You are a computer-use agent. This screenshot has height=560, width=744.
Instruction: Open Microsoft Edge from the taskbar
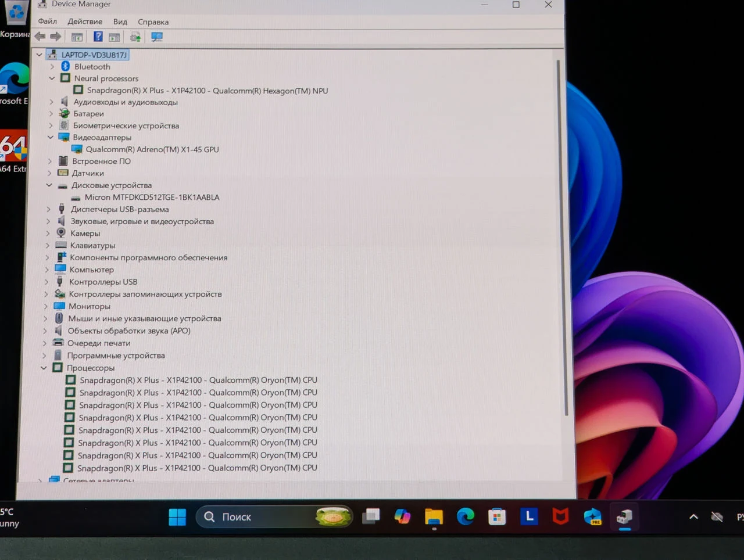[x=465, y=516]
